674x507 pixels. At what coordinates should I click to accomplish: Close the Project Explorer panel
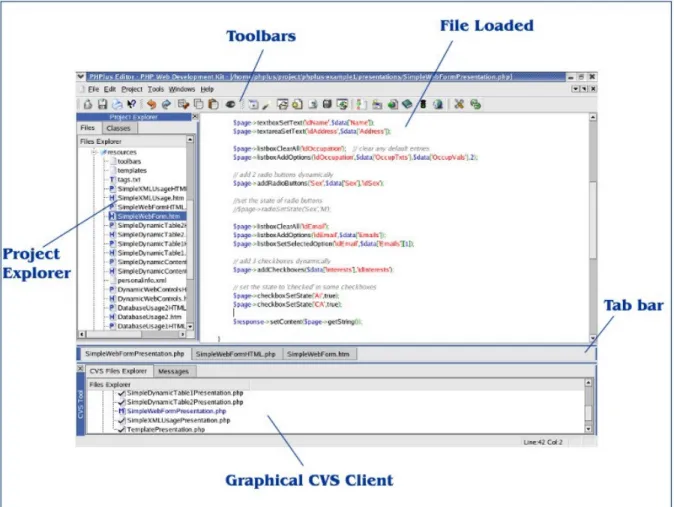tap(195, 117)
